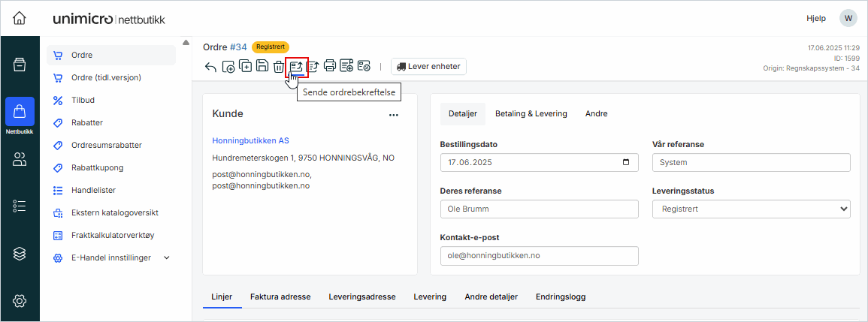Delete the order with the trash icon

tap(279, 67)
